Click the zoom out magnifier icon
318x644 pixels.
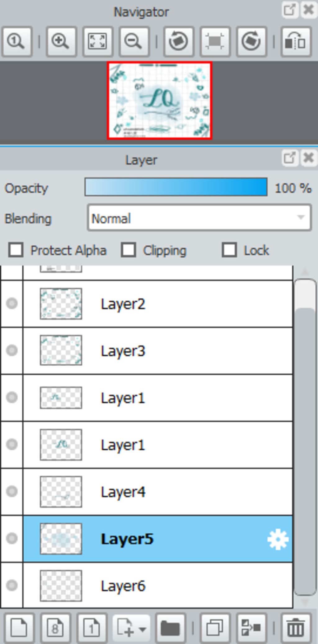point(134,42)
